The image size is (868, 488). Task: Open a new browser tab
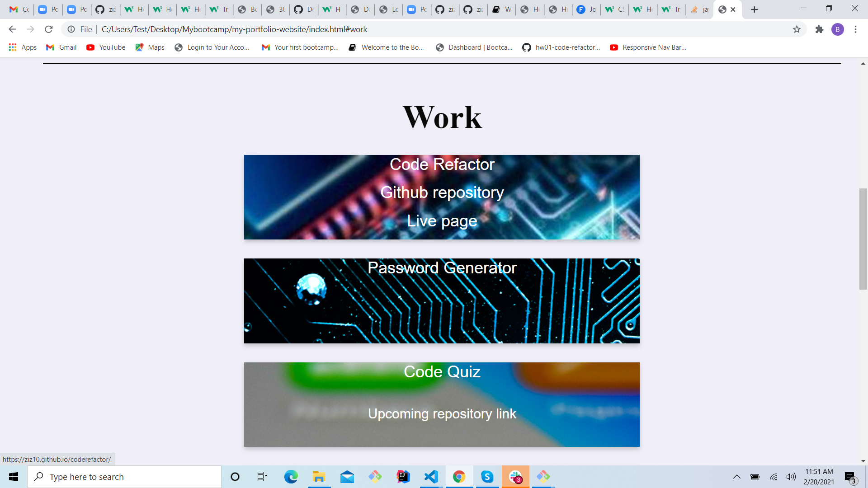click(754, 9)
